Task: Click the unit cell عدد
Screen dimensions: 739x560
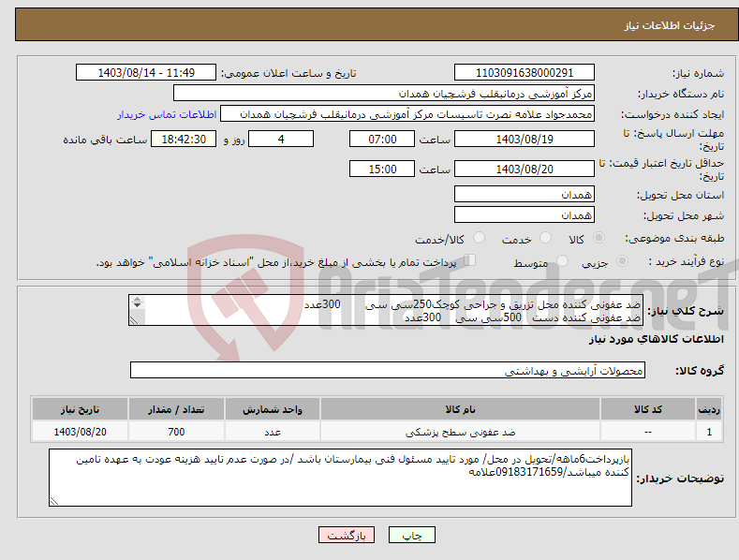Action: tap(273, 432)
